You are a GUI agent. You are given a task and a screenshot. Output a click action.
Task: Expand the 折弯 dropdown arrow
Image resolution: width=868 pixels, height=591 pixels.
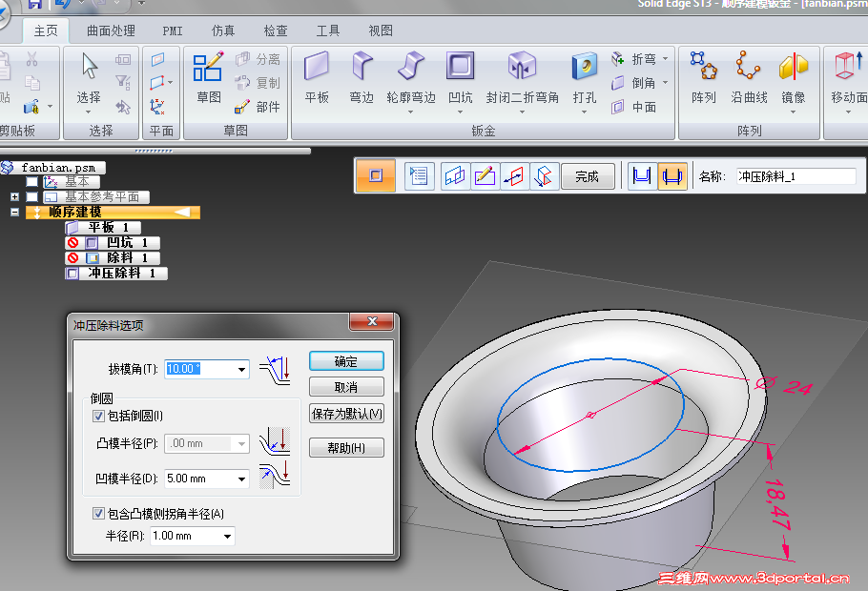pyautogui.click(x=666, y=59)
